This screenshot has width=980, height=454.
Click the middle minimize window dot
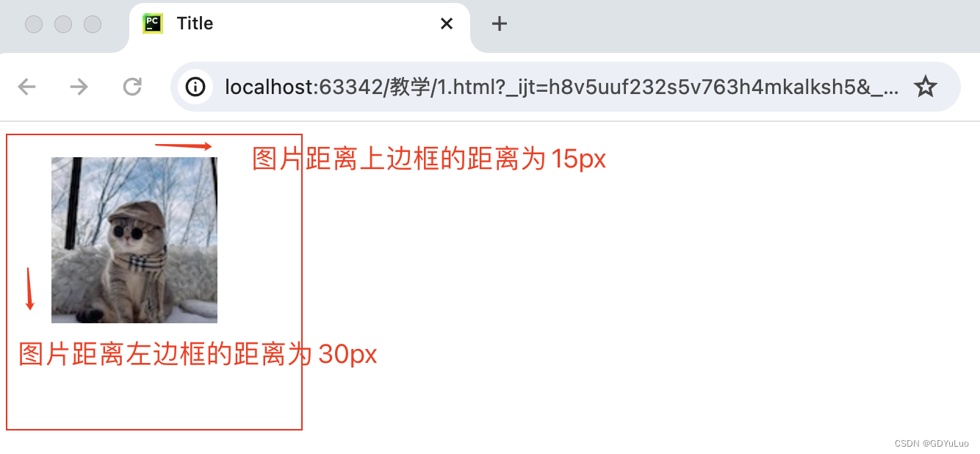pyautogui.click(x=63, y=24)
